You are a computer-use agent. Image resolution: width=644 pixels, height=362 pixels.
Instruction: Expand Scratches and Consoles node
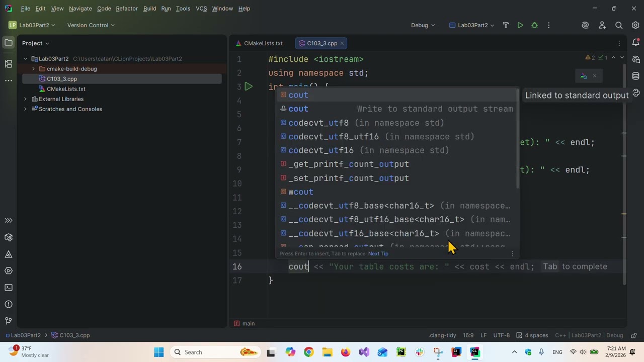25,109
